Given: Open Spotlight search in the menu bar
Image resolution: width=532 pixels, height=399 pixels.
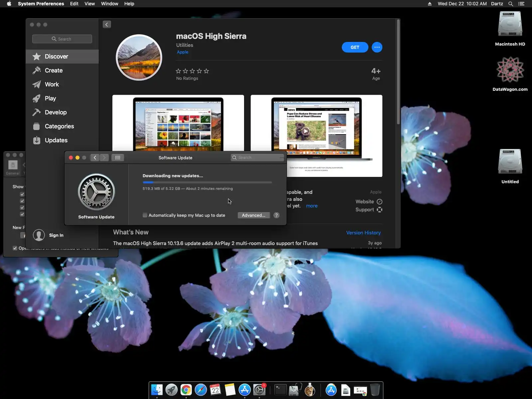Looking at the screenshot, I should (x=511, y=4).
